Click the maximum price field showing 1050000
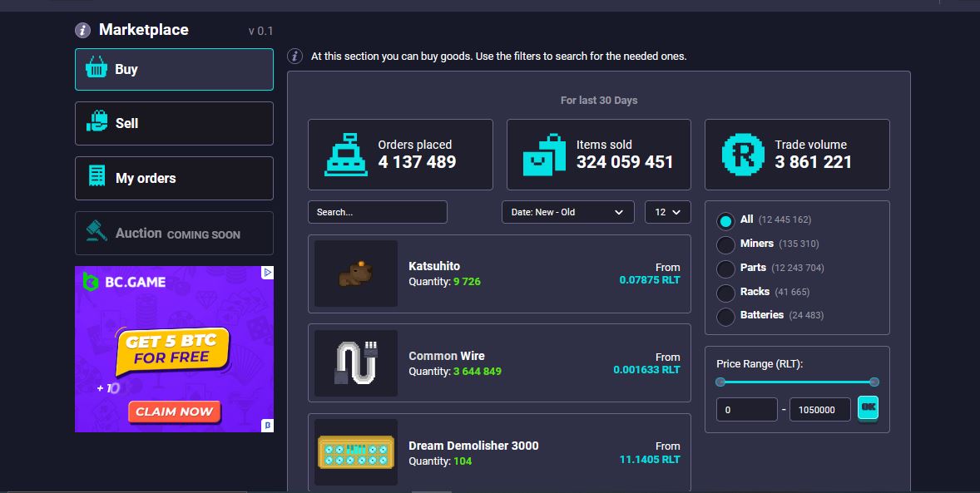The width and height of the screenshot is (980, 493). click(x=820, y=409)
